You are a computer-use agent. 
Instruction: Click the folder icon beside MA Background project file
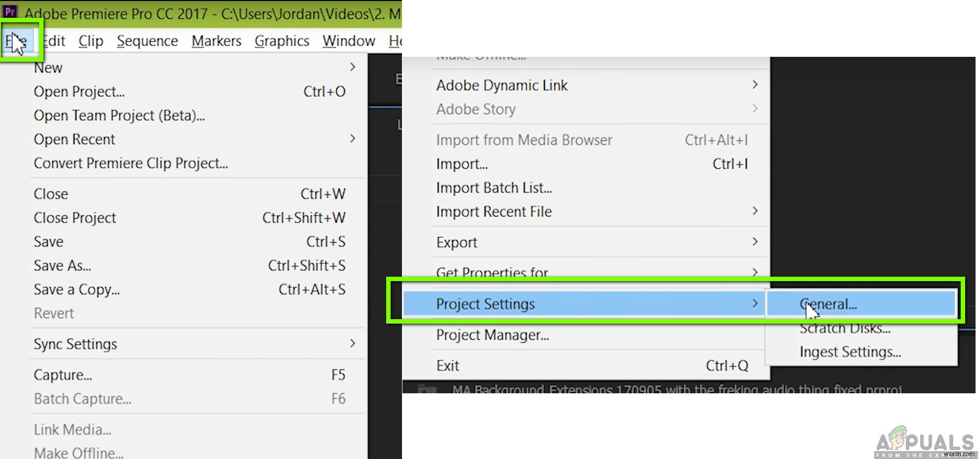pyautogui.click(x=427, y=389)
